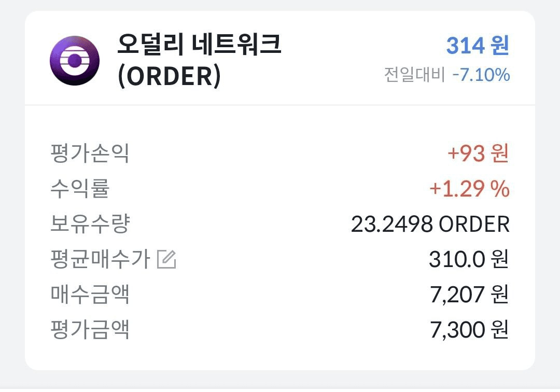Select the 7,207 원 purchase amount
The image size is (560, 392).
click(x=469, y=295)
